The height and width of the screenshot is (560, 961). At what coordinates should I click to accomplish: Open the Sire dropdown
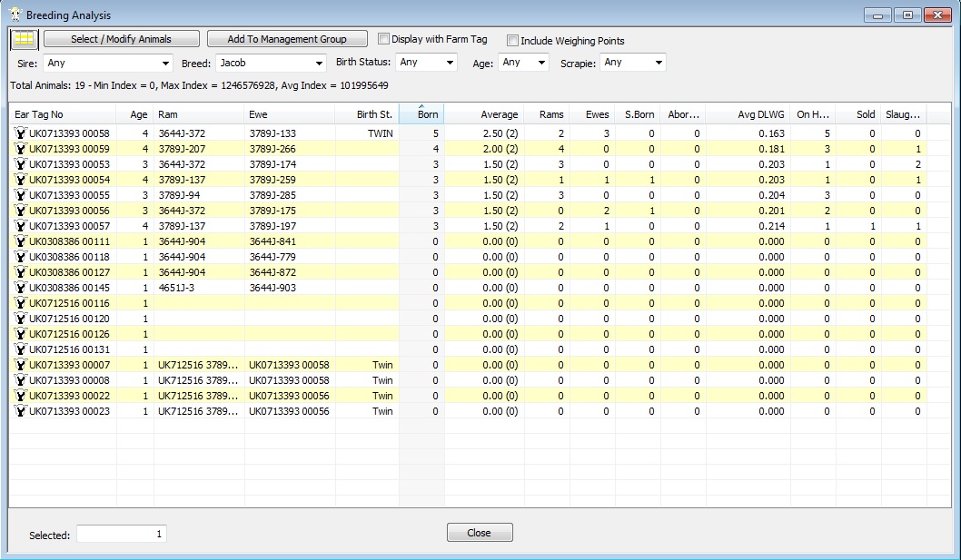pyautogui.click(x=107, y=64)
